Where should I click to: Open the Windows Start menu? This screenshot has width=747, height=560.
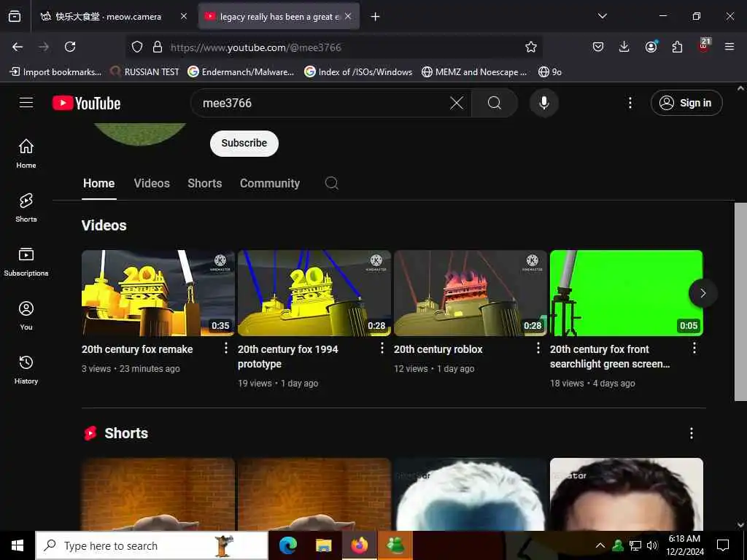[18, 545]
